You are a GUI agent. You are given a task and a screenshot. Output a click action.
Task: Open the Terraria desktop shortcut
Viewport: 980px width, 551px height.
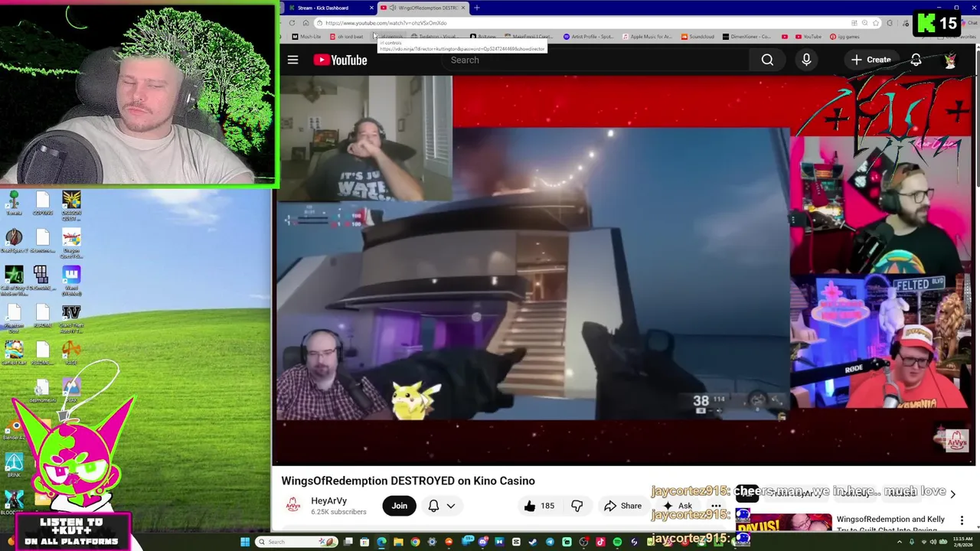(x=14, y=203)
